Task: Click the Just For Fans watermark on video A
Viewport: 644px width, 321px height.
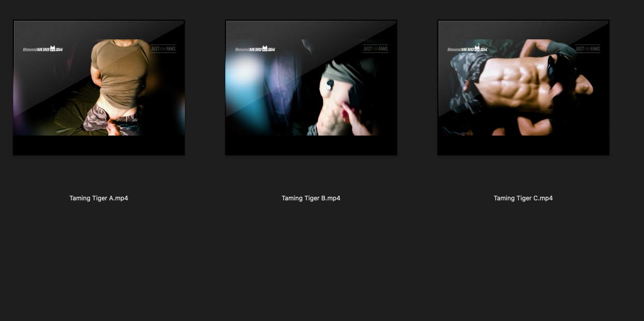Action: (x=163, y=49)
